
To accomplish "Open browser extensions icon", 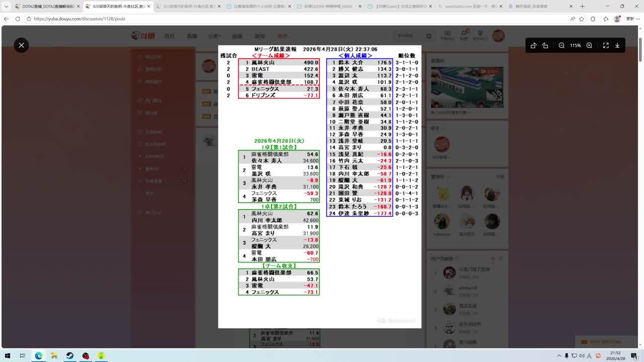I will pyautogui.click(x=593, y=19).
